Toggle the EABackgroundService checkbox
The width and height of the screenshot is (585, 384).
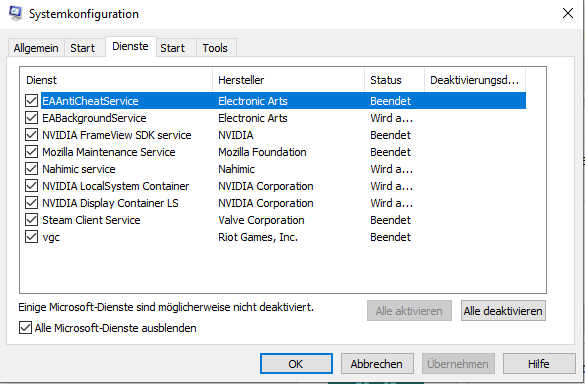(31, 118)
